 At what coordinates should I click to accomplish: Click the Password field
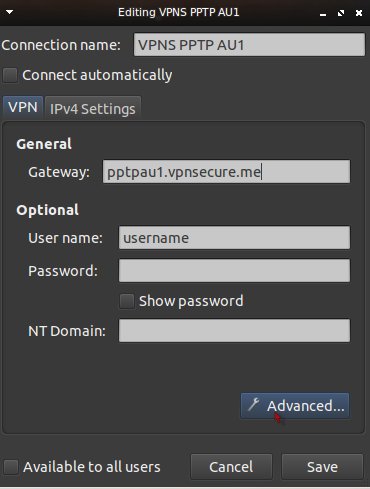tap(234, 271)
